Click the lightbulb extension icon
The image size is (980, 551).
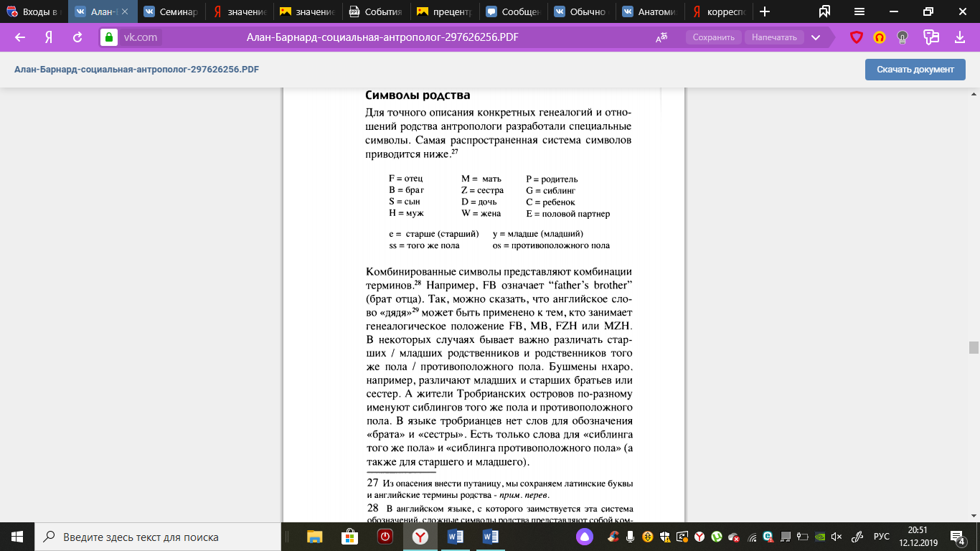coord(903,37)
